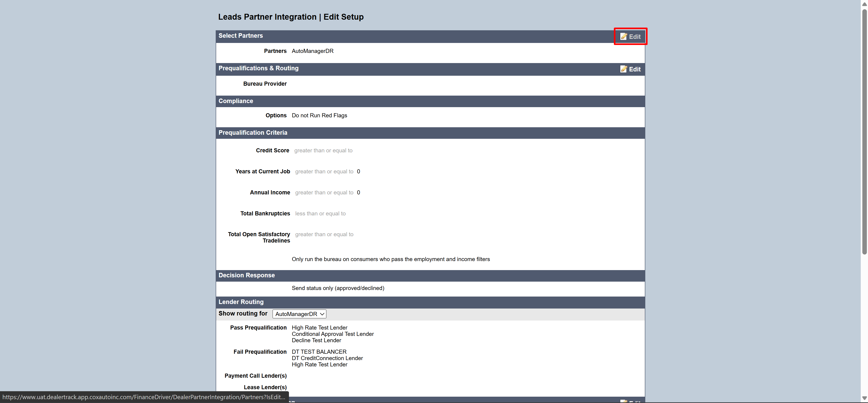Click Send status only (approved/declined) text

pos(338,288)
